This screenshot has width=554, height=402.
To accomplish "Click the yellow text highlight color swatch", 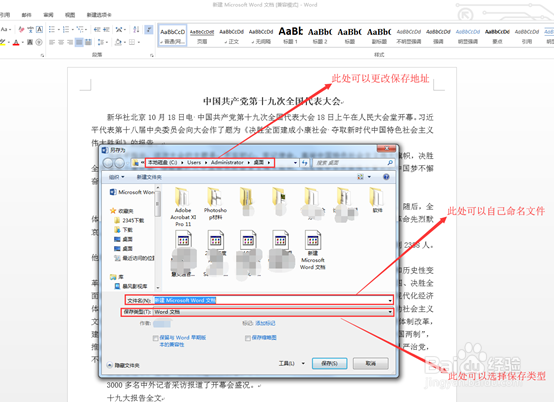I will pos(2,43).
